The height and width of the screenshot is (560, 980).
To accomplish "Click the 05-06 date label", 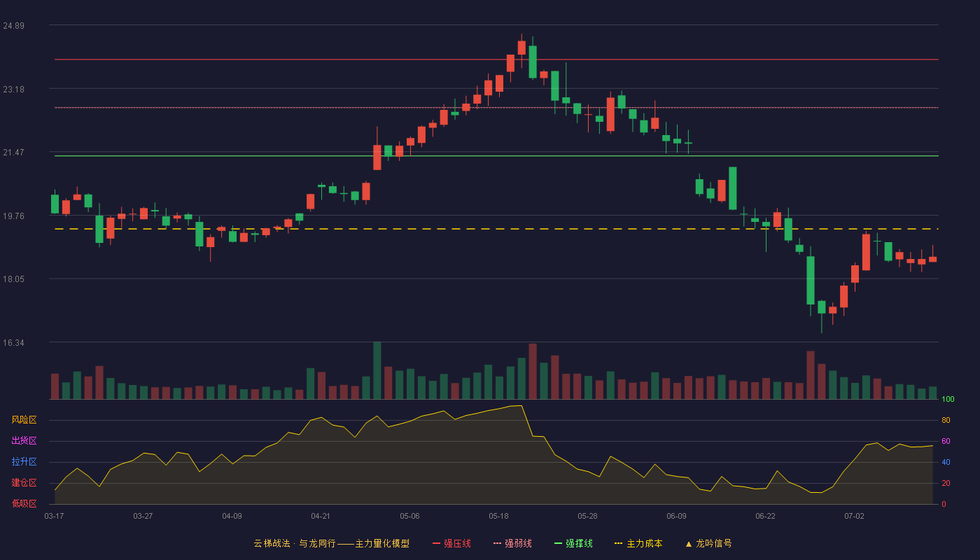I will [x=409, y=516].
